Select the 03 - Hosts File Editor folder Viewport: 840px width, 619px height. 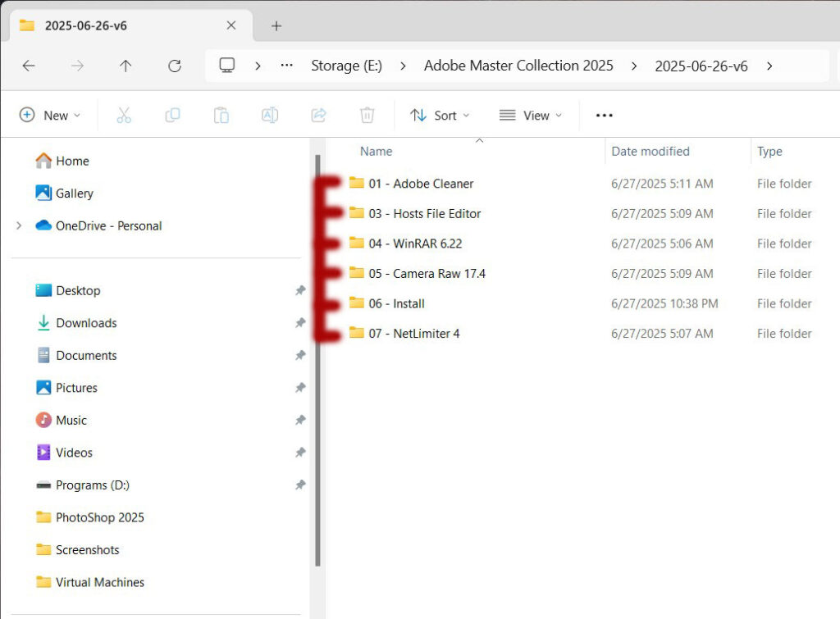click(x=414, y=214)
